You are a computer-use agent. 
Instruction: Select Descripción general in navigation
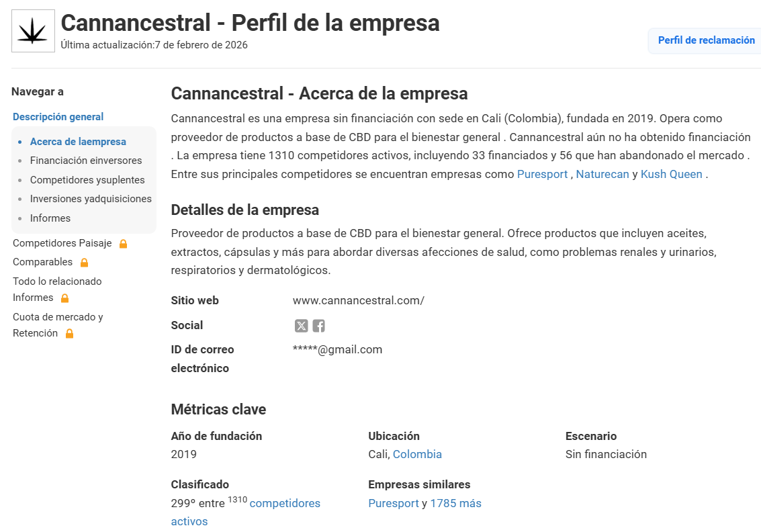58,117
